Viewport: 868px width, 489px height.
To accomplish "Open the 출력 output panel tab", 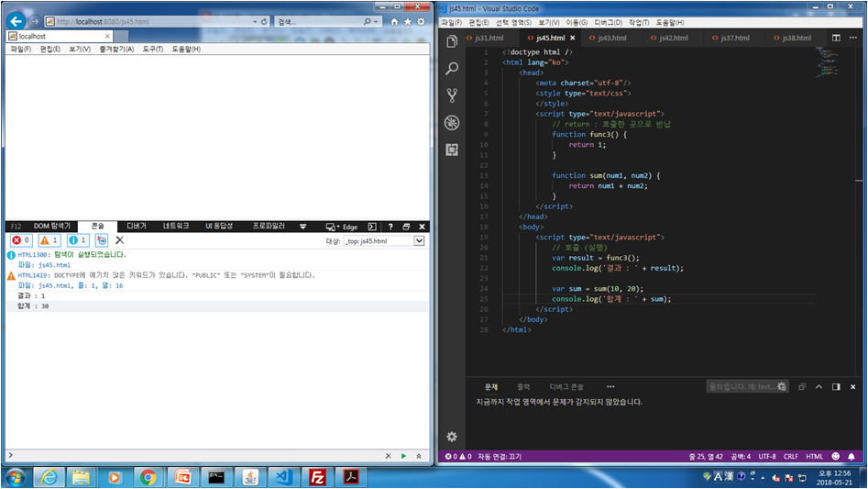I will (x=523, y=386).
